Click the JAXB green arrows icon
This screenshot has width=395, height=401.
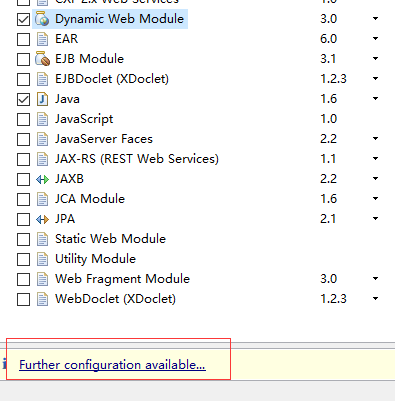pyautogui.click(x=42, y=179)
